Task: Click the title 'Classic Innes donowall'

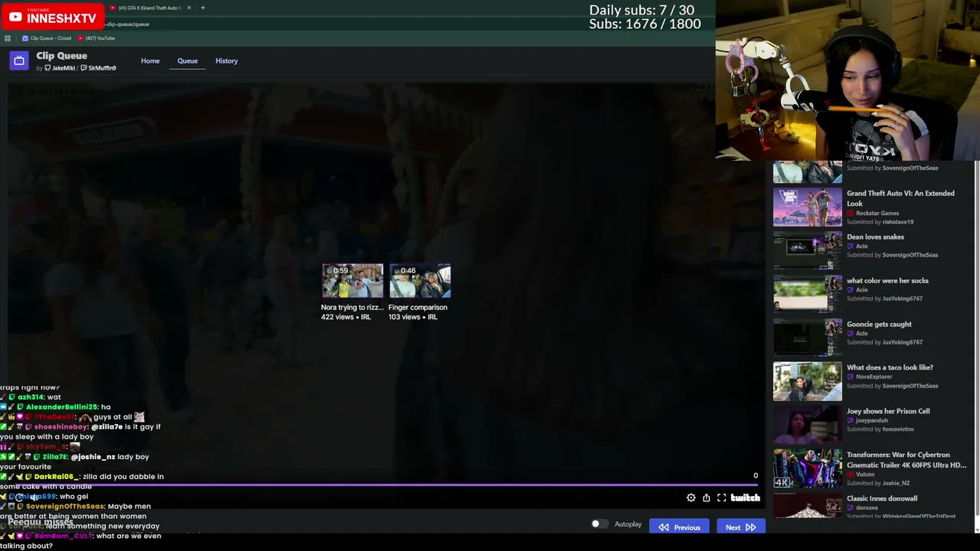Action: pos(882,499)
